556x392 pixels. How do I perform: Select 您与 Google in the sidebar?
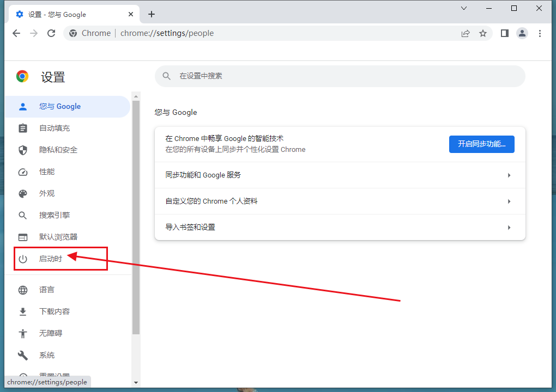[x=68, y=107]
